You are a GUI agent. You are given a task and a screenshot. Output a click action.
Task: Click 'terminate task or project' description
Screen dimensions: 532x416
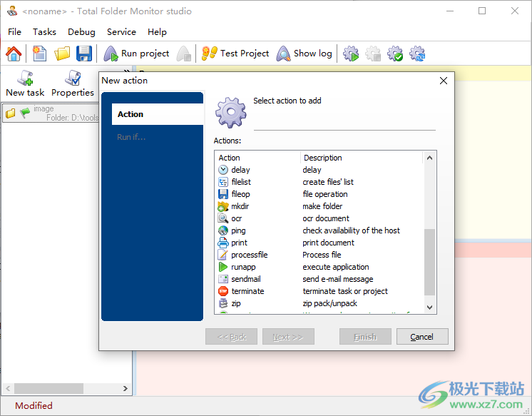click(x=345, y=291)
